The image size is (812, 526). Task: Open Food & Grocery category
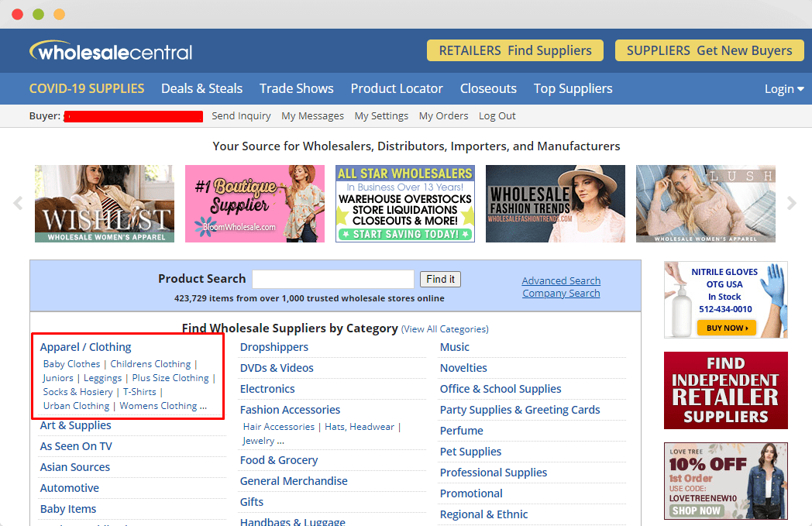point(279,460)
